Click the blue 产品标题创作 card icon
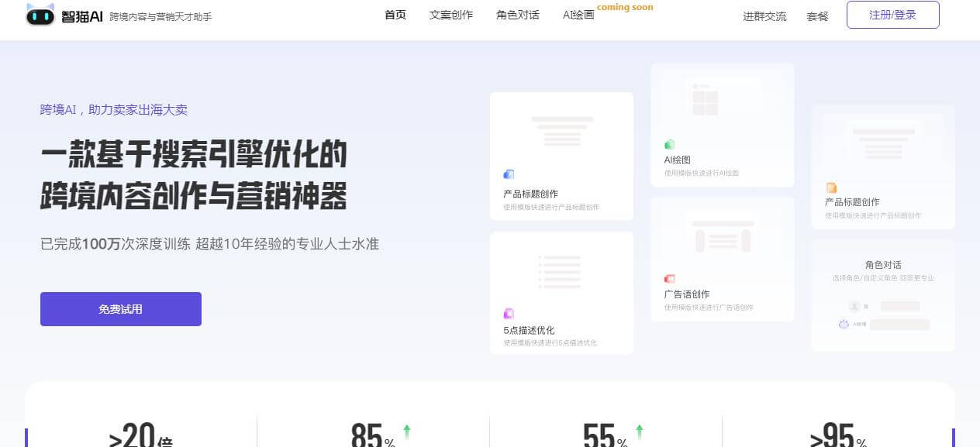Viewport: 980px width, 447px height. tap(509, 174)
